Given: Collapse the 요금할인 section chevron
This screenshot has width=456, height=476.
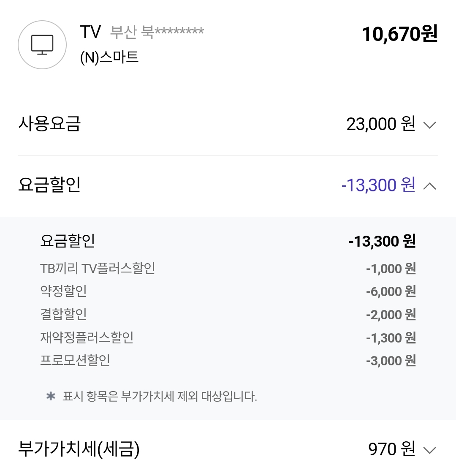Looking at the screenshot, I should (429, 186).
